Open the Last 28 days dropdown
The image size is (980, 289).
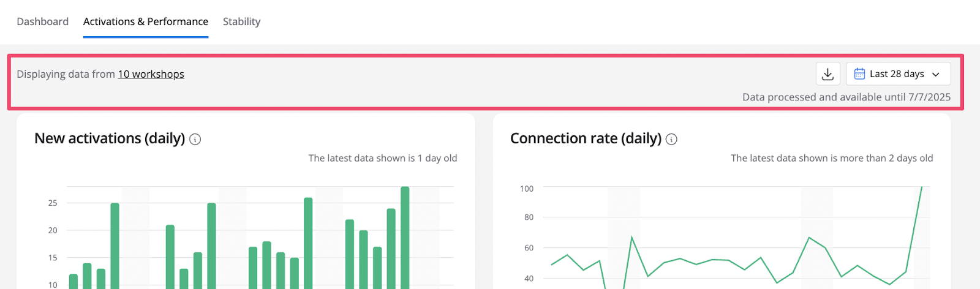click(x=897, y=74)
